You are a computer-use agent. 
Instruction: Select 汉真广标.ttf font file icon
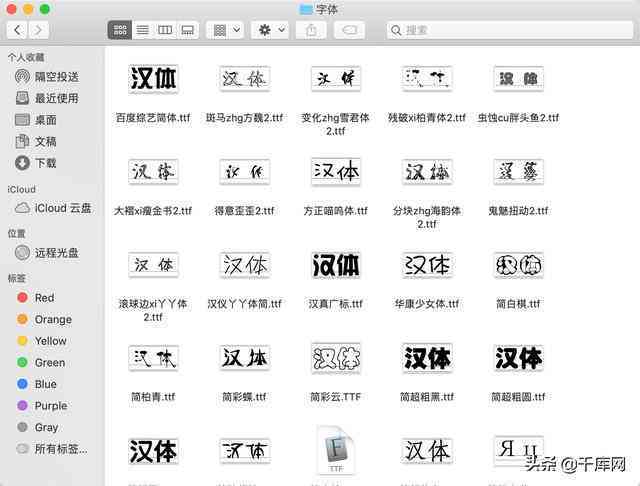(x=336, y=265)
